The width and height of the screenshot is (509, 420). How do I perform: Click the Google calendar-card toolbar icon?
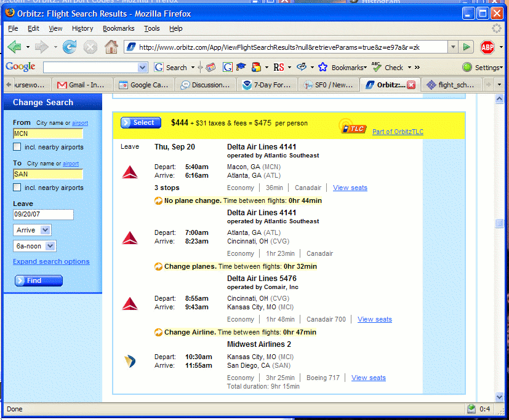[x=210, y=67]
